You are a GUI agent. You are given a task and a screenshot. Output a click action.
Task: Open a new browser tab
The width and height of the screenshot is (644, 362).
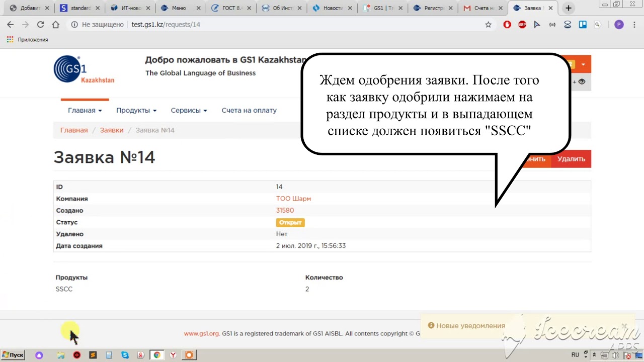[x=569, y=8]
